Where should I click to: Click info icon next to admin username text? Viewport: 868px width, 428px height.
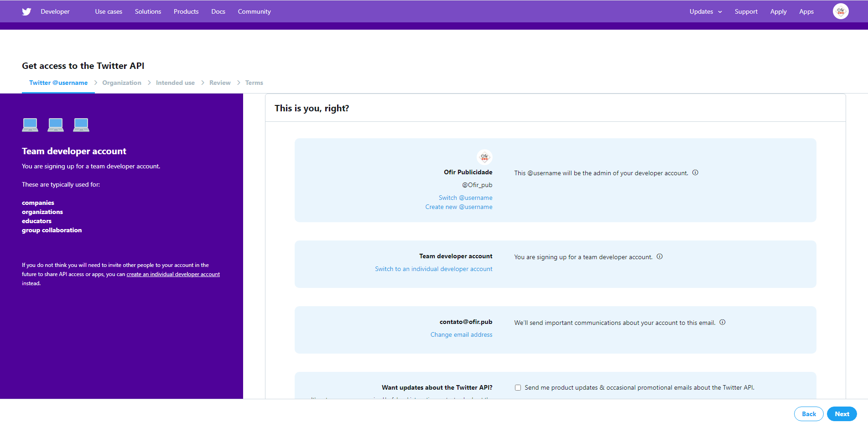tap(695, 172)
